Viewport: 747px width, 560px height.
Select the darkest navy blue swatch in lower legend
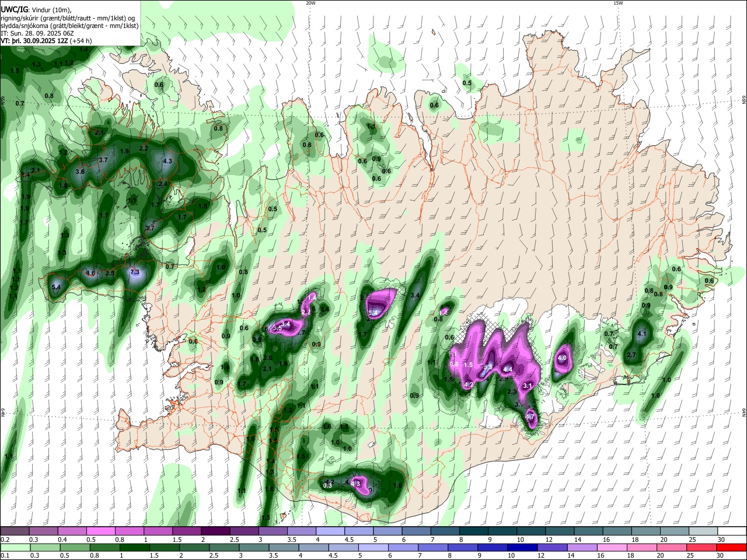[x=522, y=547]
